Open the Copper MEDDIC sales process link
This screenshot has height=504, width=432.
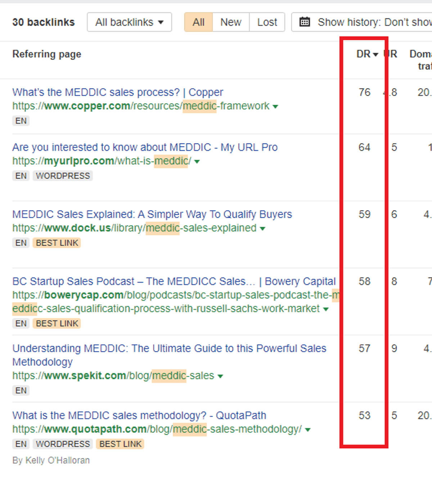118,92
